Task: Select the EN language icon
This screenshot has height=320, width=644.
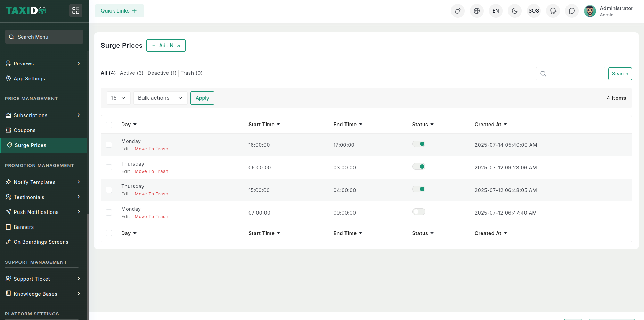Action: click(x=496, y=11)
